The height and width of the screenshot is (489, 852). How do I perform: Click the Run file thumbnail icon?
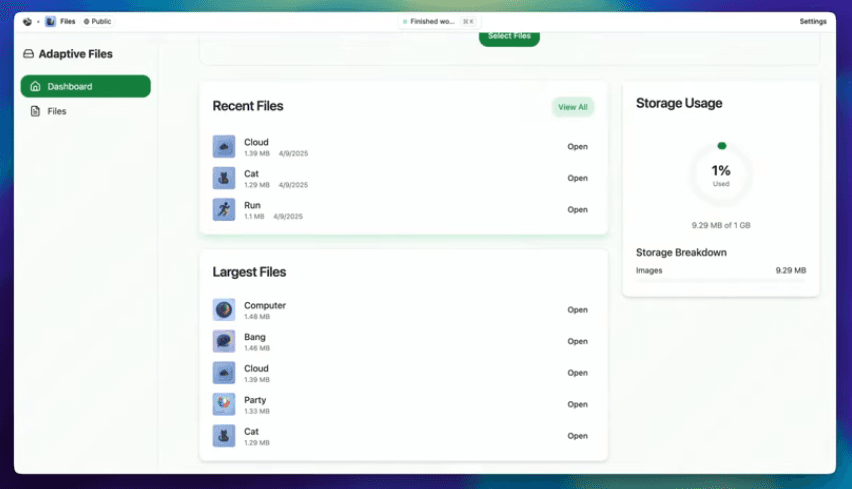pos(224,210)
